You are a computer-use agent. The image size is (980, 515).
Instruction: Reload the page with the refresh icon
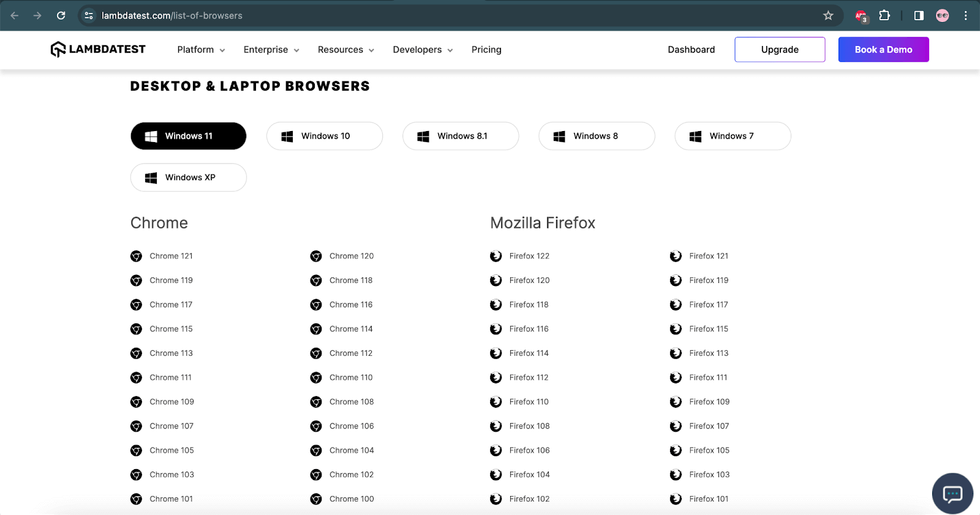click(61, 15)
